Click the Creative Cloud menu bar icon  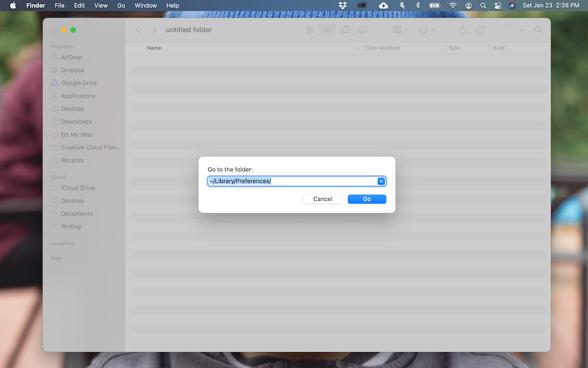click(x=362, y=5)
